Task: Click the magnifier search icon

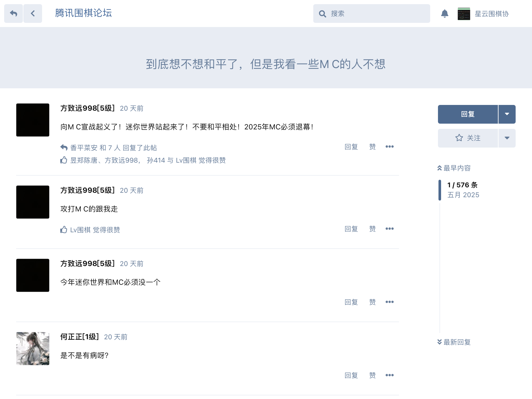Action: 322,14
